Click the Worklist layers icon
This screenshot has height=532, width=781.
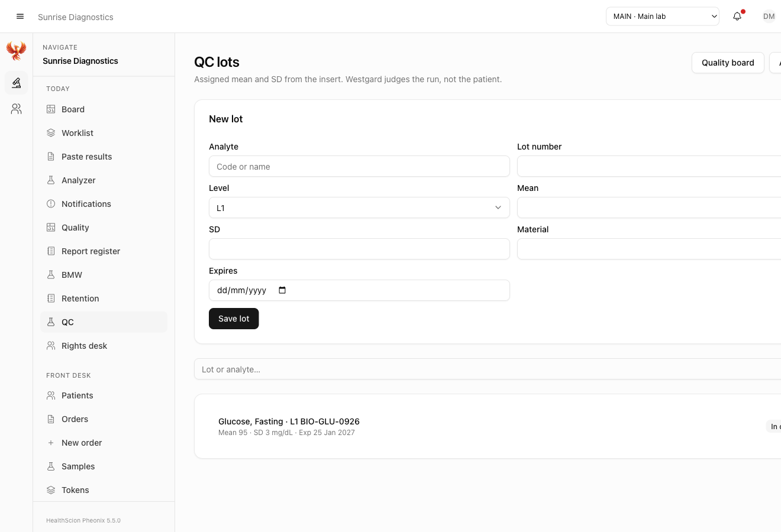[x=51, y=133]
